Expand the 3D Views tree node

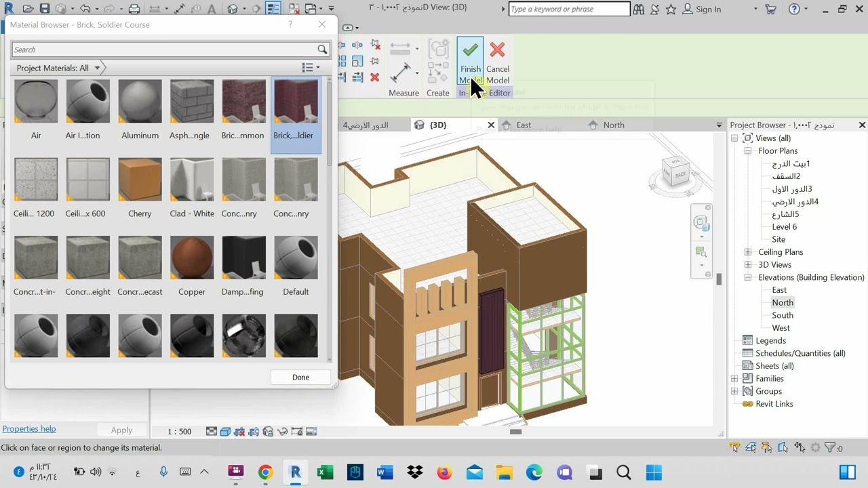[x=748, y=265]
